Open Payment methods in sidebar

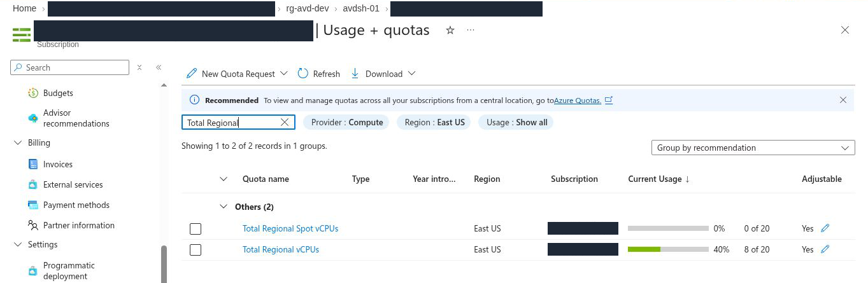click(76, 205)
